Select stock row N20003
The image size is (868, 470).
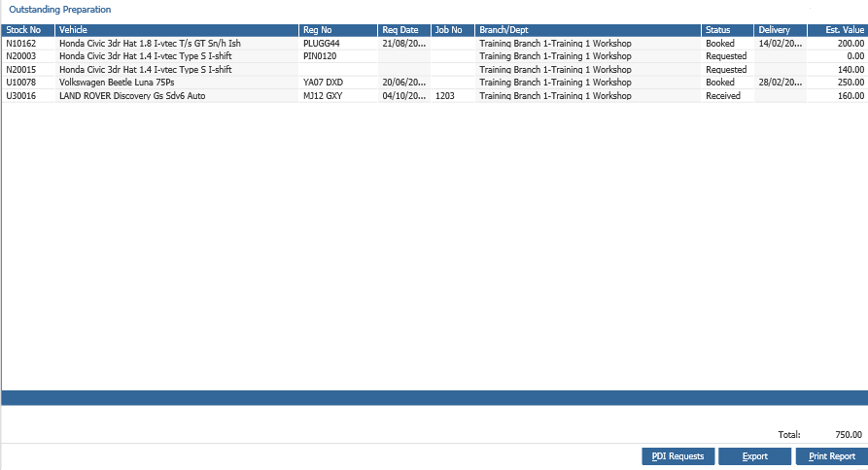(434, 56)
